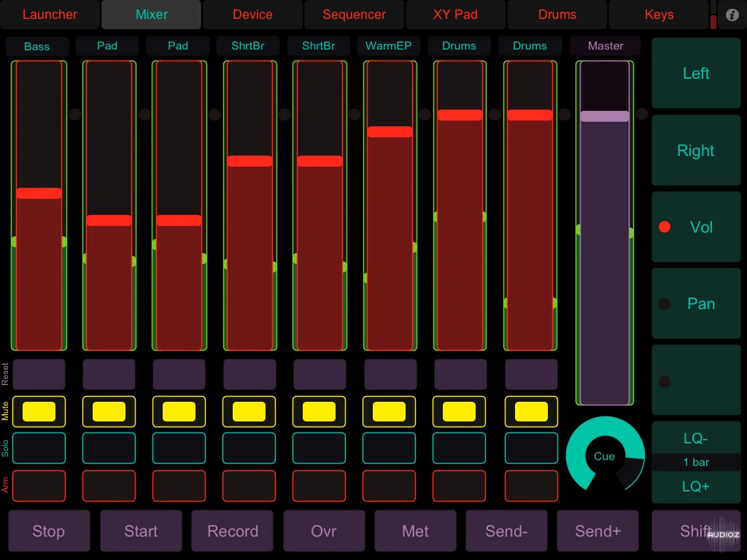Image resolution: width=747 pixels, height=560 pixels.
Task: Arm the second Drums track
Action: 531,486
